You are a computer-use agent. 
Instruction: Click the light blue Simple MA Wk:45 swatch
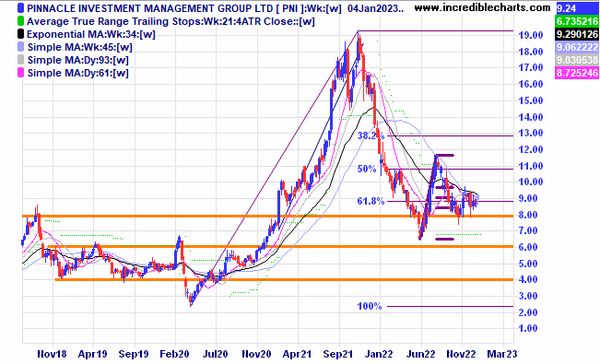coord(20,47)
